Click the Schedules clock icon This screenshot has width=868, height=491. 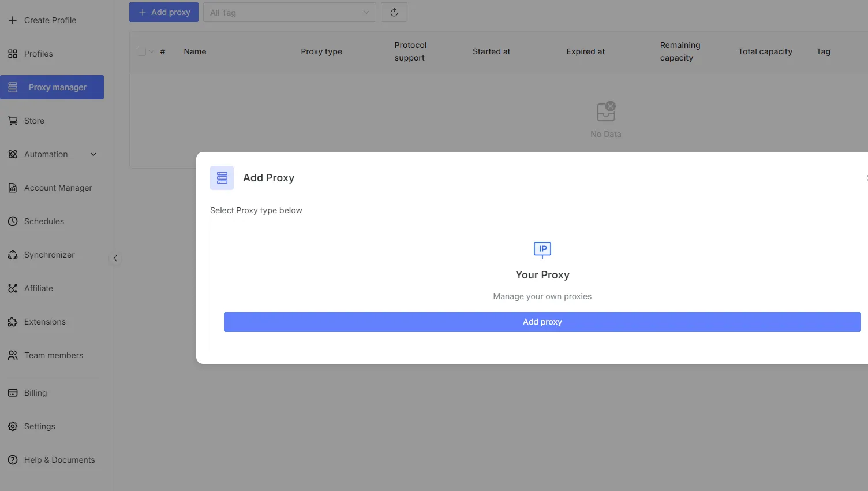(13, 221)
